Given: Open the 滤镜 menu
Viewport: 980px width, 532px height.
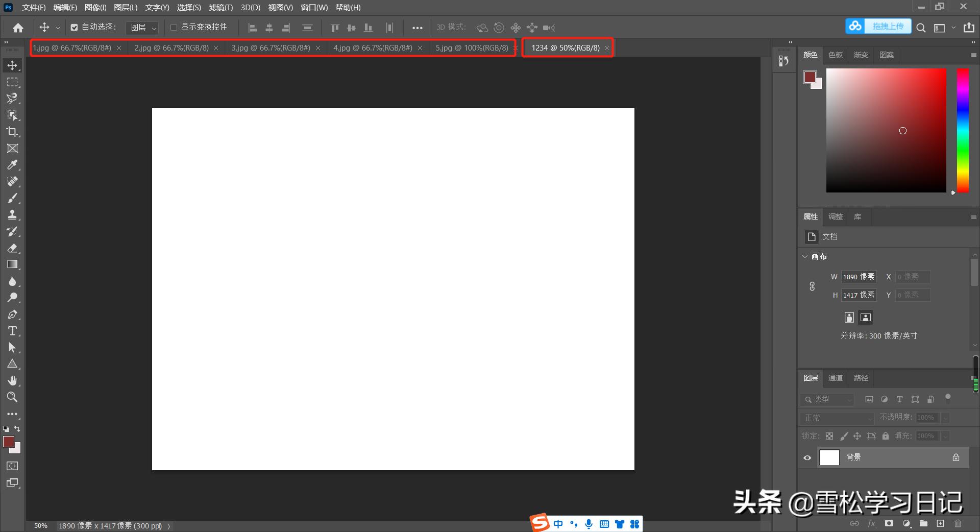Looking at the screenshot, I should (220, 8).
